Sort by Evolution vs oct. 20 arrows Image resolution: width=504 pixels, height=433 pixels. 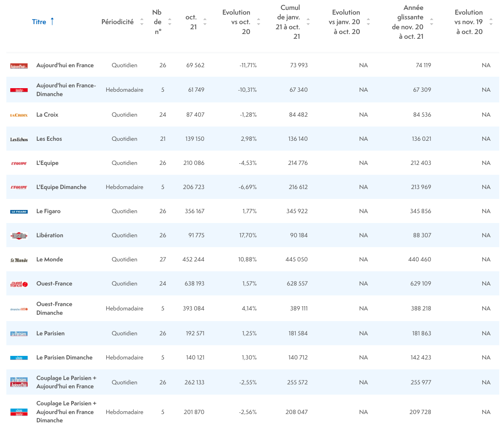[259, 22]
